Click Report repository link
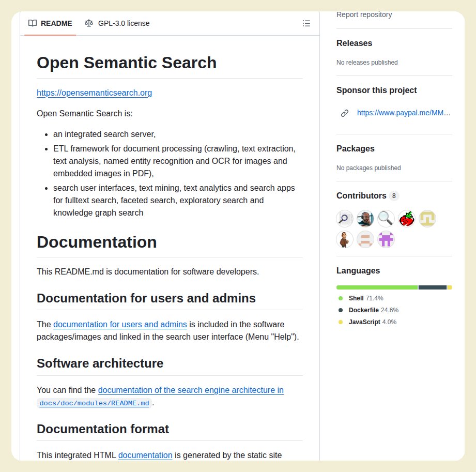The image size is (476, 472). pyautogui.click(x=364, y=14)
